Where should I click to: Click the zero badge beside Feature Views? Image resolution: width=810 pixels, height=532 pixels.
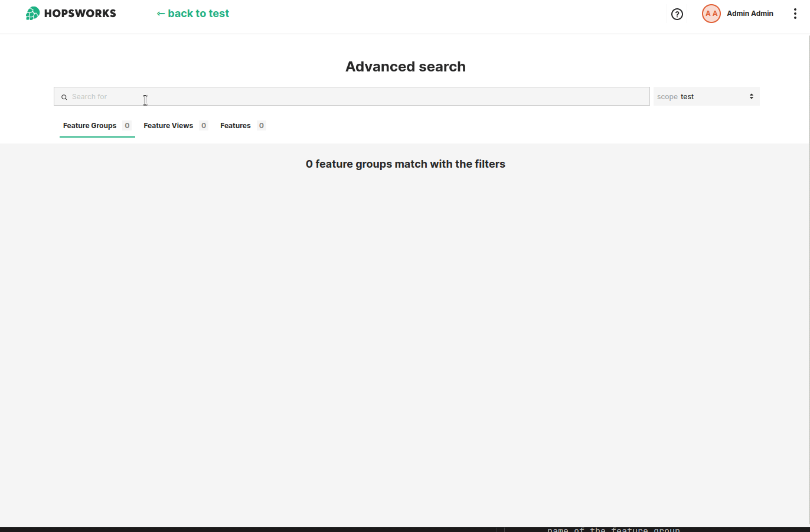(204, 125)
